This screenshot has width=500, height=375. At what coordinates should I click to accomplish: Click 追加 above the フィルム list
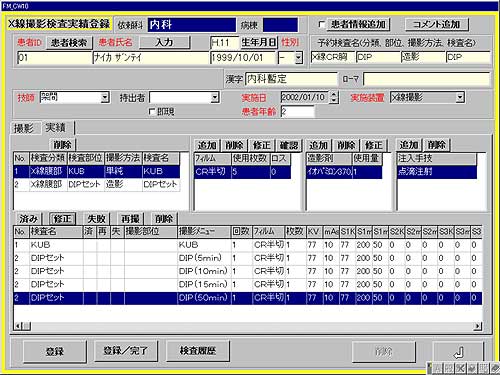207,145
